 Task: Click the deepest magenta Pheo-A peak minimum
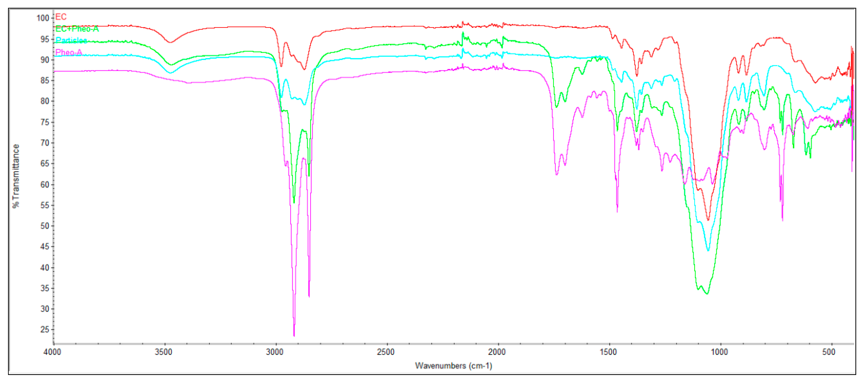[x=294, y=336]
